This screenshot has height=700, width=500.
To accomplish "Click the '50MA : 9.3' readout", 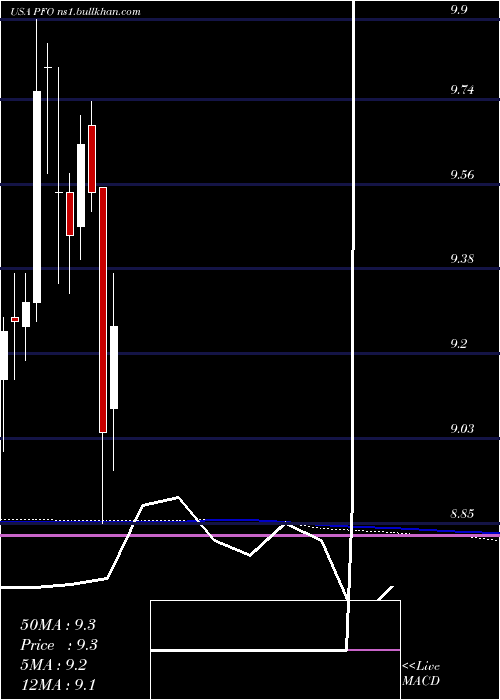I will (58, 625).
